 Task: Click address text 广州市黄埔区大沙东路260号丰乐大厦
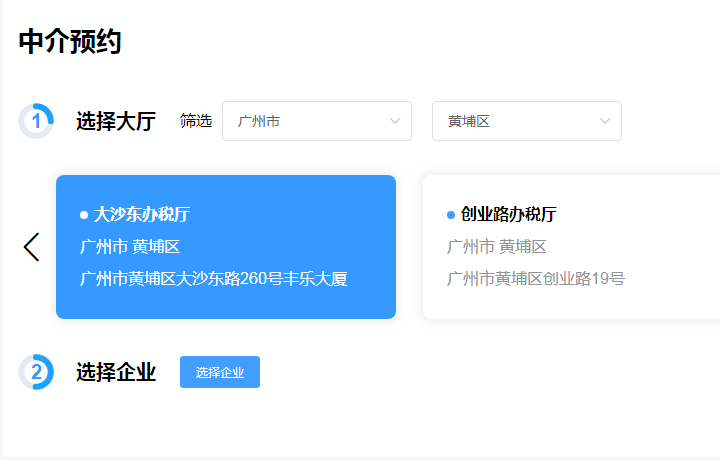[214, 279]
